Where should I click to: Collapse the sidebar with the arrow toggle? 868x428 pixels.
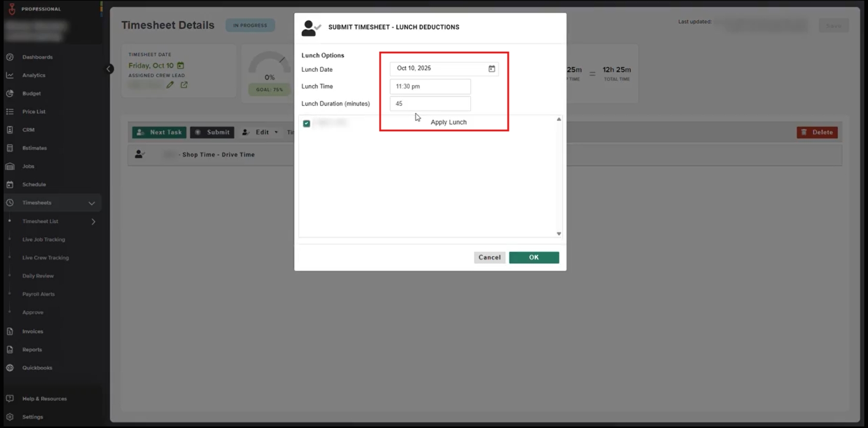point(109,69)
